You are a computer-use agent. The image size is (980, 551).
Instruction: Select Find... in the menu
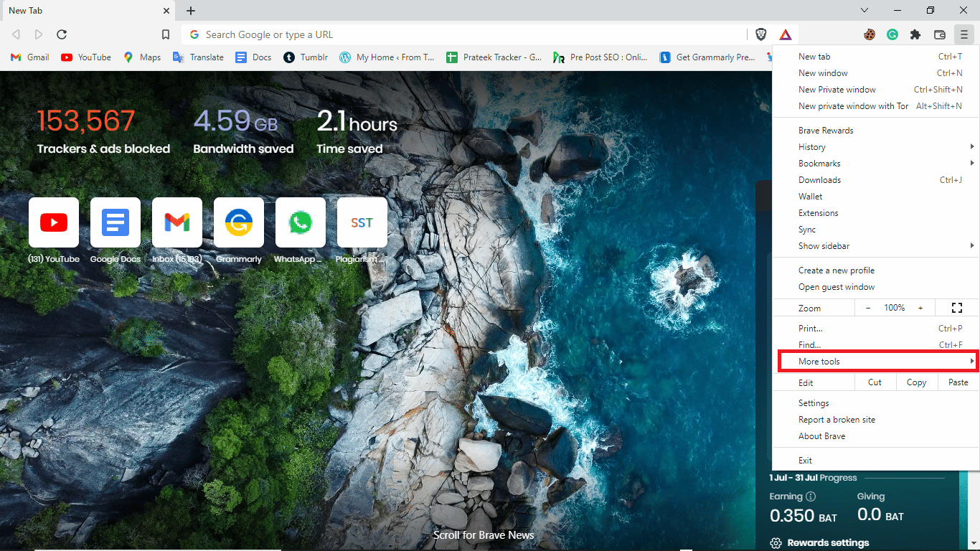(876, 345)
